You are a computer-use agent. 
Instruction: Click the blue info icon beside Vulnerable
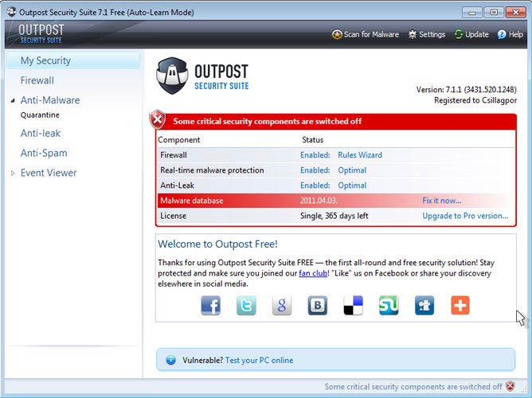pos(171,360)
